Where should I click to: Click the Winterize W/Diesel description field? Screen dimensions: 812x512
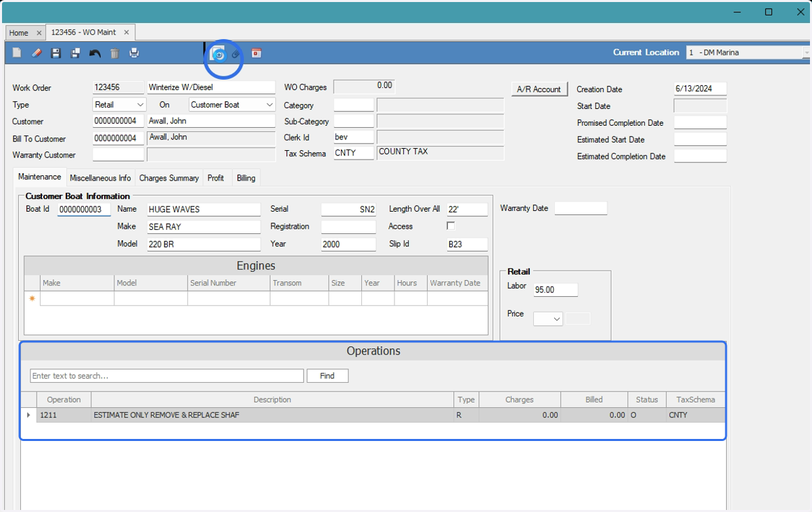(211, 87)
